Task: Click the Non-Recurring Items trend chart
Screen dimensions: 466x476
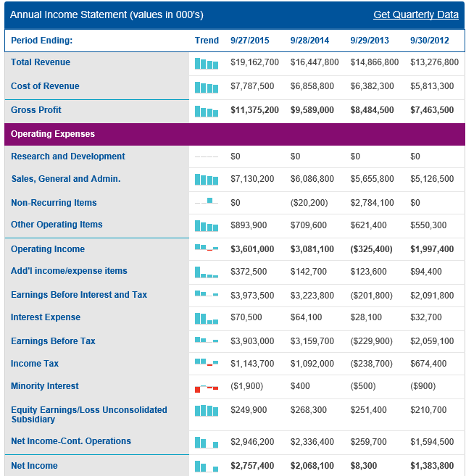Action: coord(207,201)
